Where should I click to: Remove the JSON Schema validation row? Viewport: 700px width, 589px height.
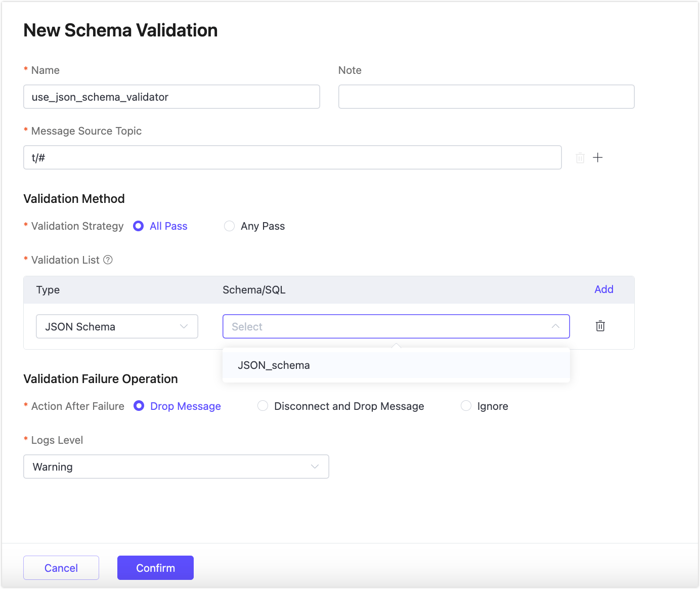point(600,326)
